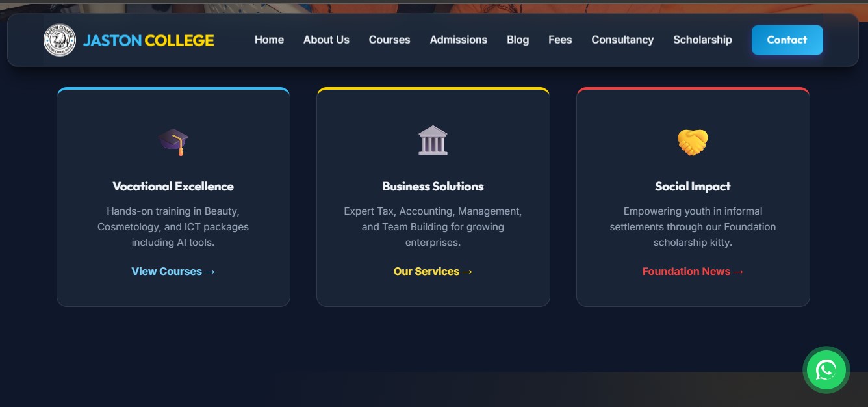
Task: Click the bank building icon
Action: pyautogui.click(x=433, y=140)
